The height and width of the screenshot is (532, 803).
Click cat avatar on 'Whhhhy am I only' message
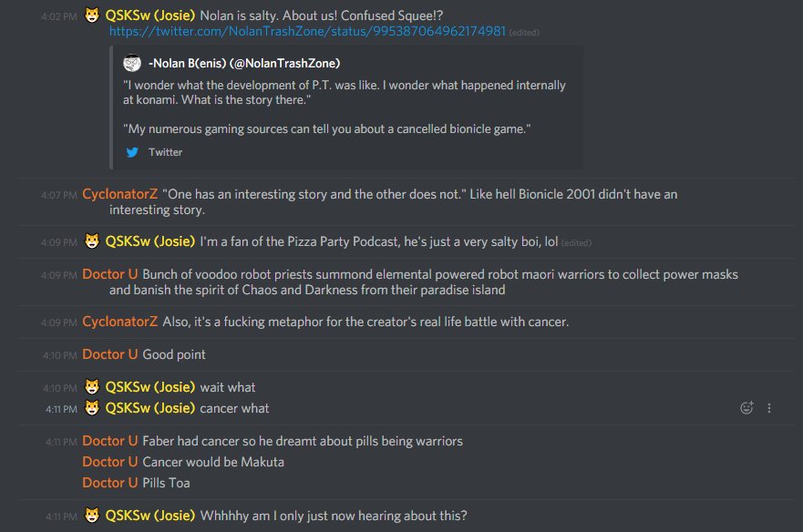click(92, 515)
